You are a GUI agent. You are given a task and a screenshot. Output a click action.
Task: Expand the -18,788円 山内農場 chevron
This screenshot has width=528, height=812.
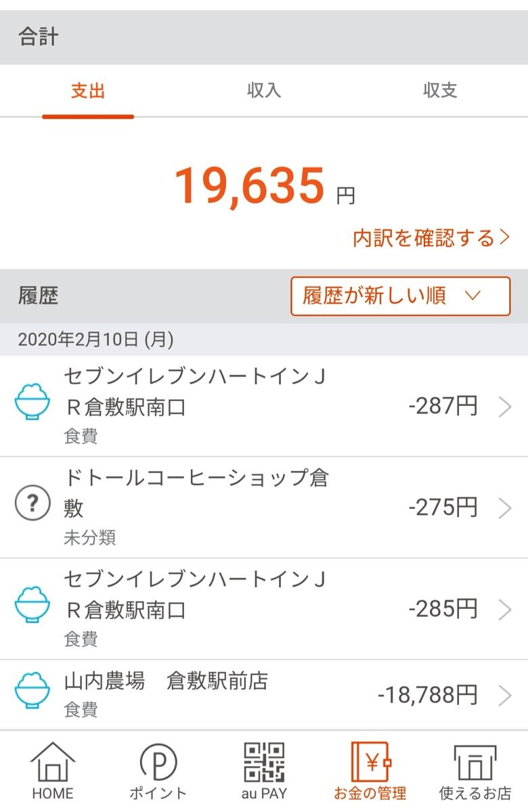click(x=505, y=695)
